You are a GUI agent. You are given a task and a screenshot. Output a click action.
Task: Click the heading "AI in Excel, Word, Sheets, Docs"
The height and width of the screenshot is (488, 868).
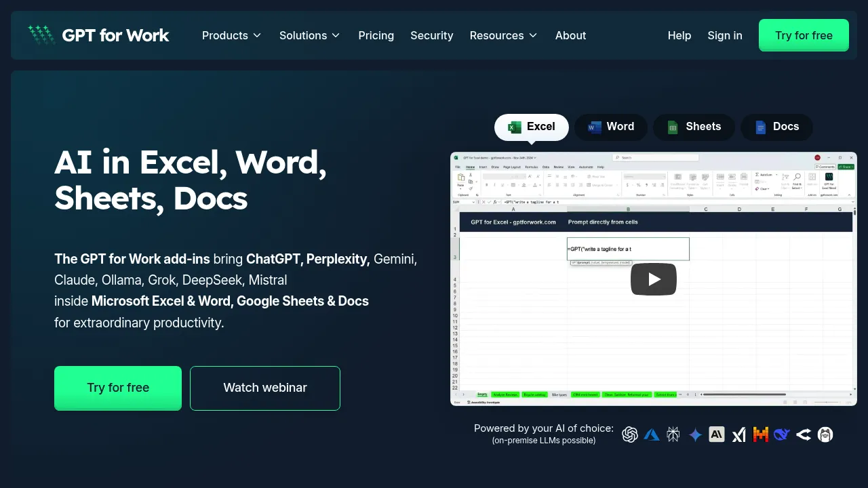point(191,180)
